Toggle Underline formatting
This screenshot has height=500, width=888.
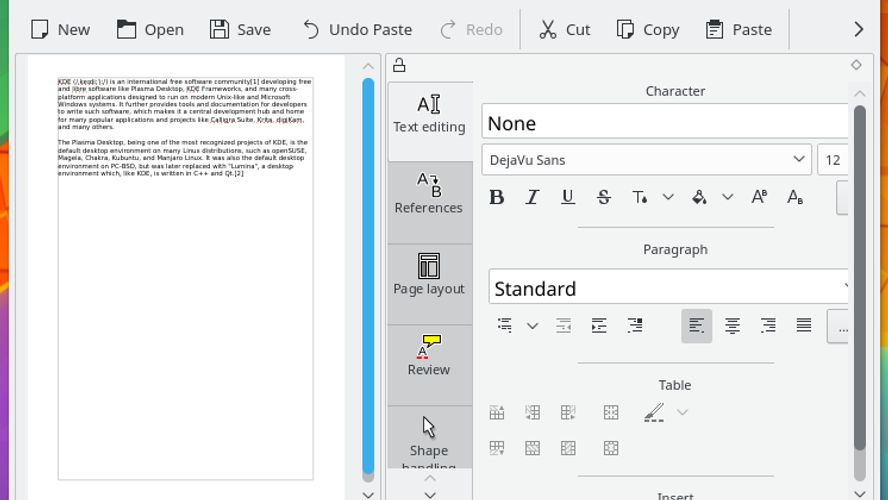pos(567,197)
